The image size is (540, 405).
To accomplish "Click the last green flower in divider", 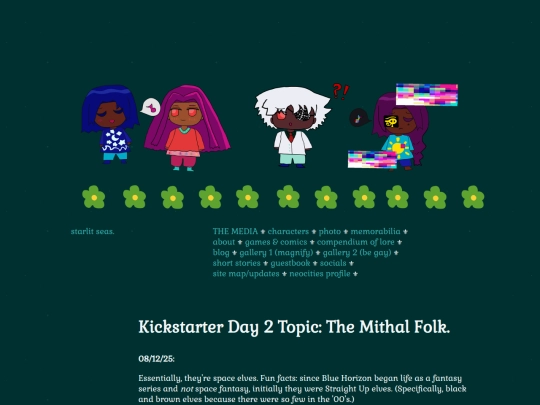I will 473,197.
